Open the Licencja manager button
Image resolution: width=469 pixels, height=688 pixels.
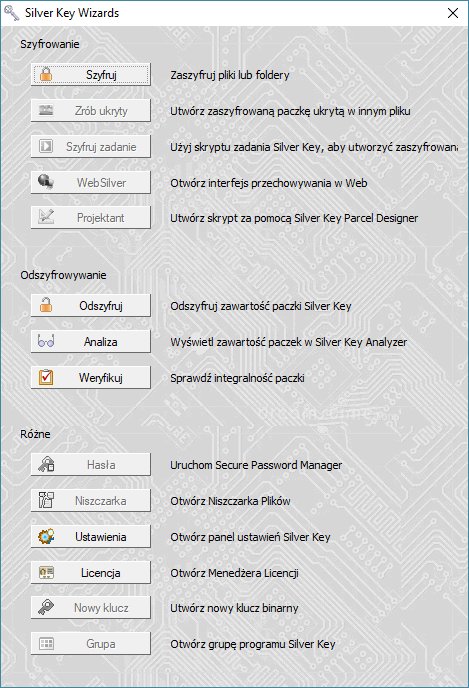(x=91, y=572)
